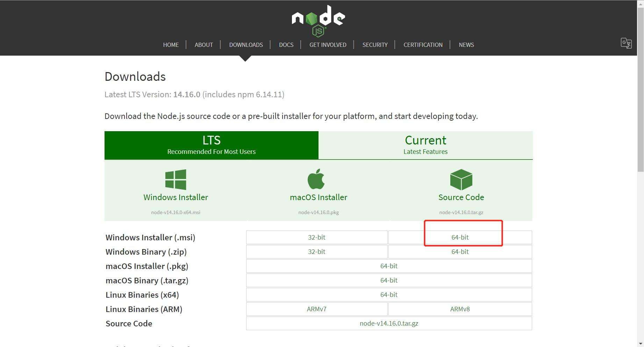Open the SECURITY navigation item
Image resolution: width=644 pixels, height=347 pixels.
coord(375,45)
